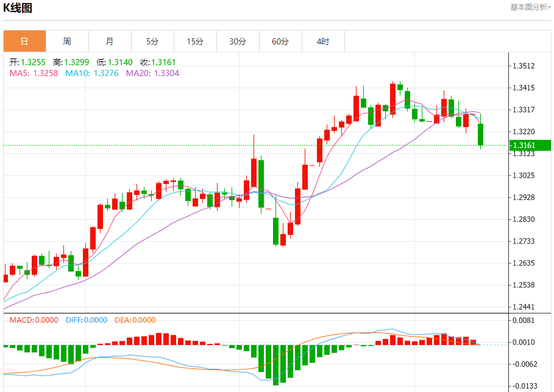Open the 5分 interval tab
Screen dimensions: 554x392
click(x=152, y=41)
